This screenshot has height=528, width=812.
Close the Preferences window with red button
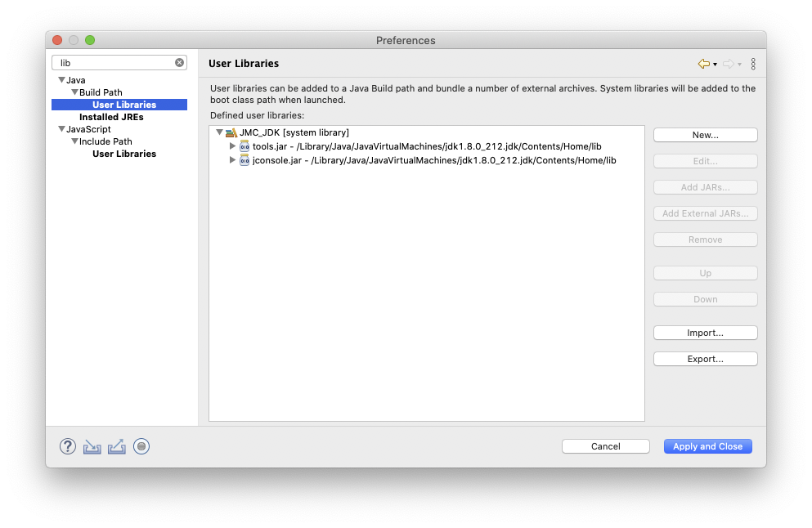(x=57, y=40)
